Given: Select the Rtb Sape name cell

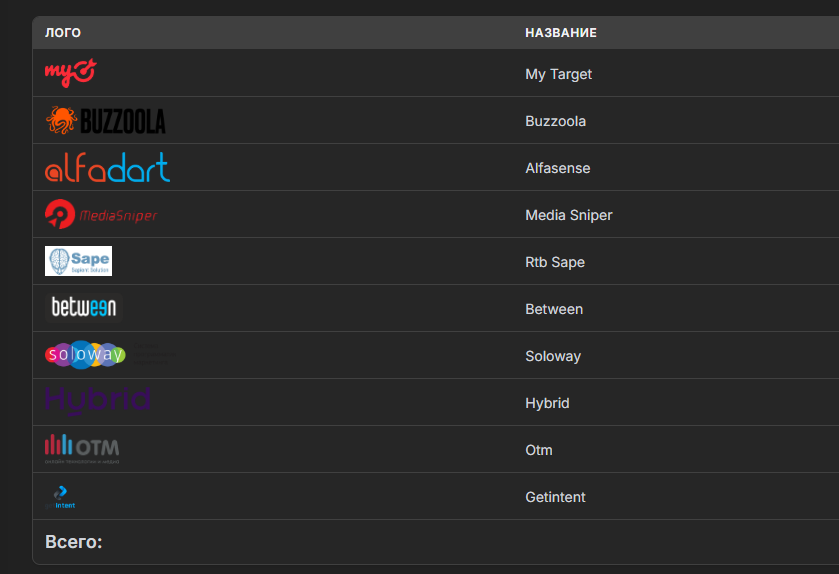Looking at the screenshot, I should click(555, 262).
